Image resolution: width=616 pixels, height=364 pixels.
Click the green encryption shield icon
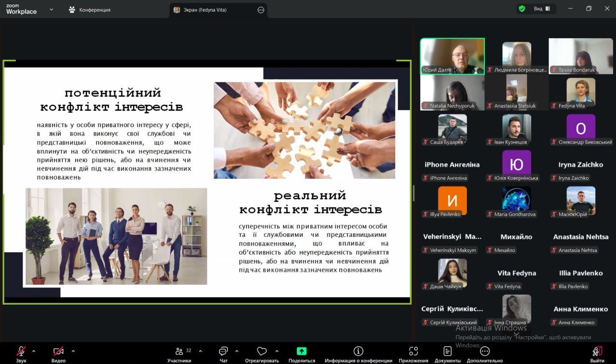point(522,9)
